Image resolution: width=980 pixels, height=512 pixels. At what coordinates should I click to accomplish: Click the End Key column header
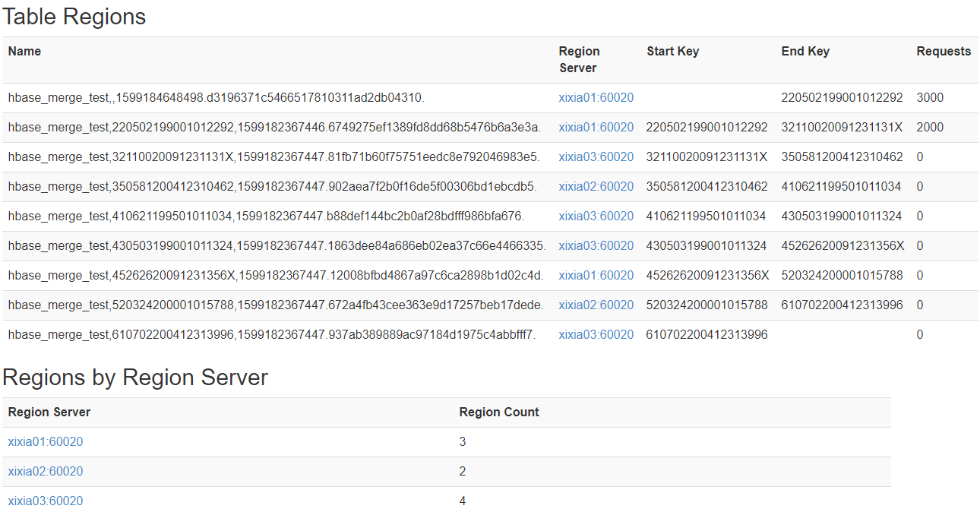tap(805, 52)
